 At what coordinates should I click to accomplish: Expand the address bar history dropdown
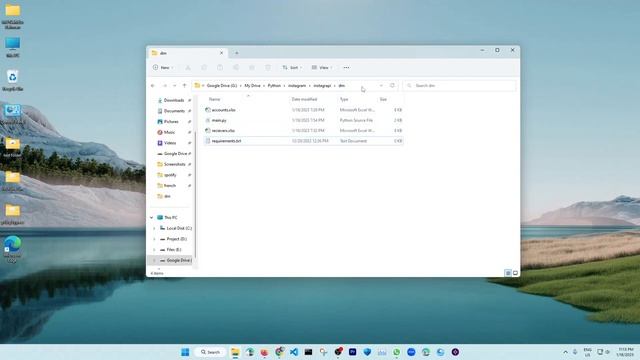point(381,86)
